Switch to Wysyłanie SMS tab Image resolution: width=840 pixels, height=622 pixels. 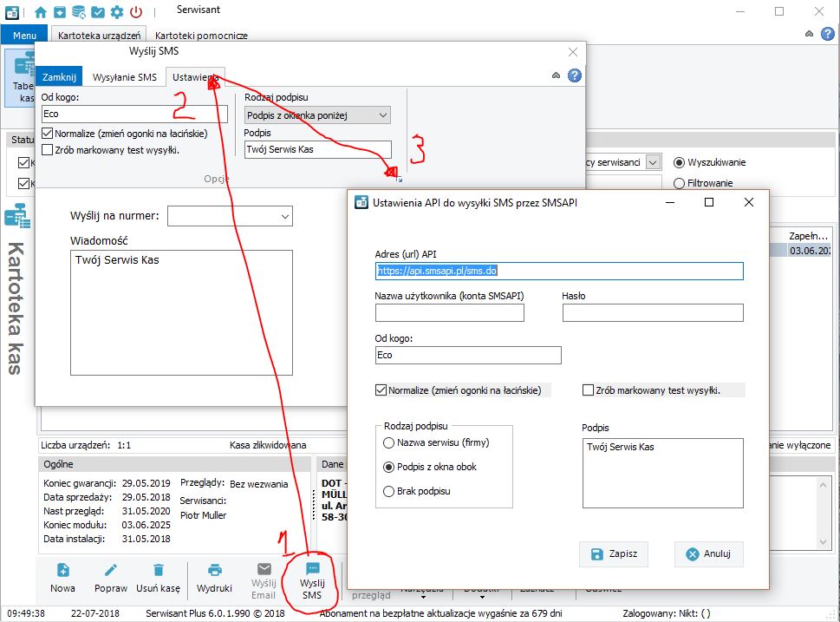pos(125,77)
